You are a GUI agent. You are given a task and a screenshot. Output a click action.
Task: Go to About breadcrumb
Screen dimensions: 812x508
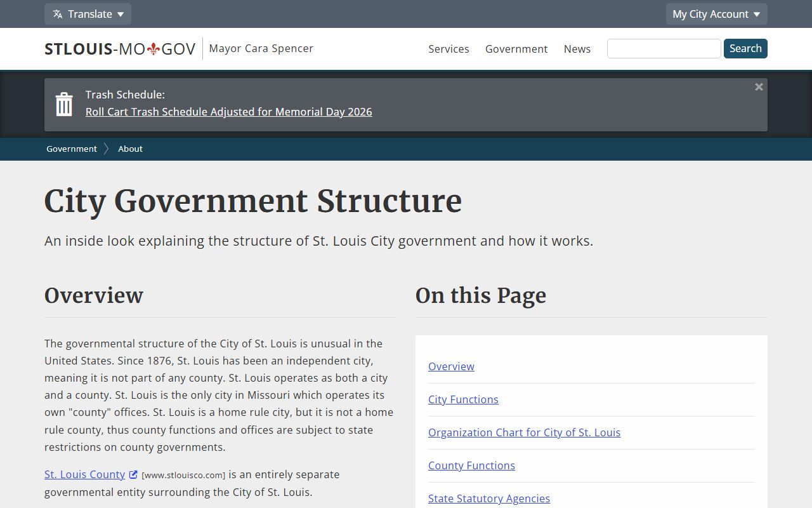131,149
